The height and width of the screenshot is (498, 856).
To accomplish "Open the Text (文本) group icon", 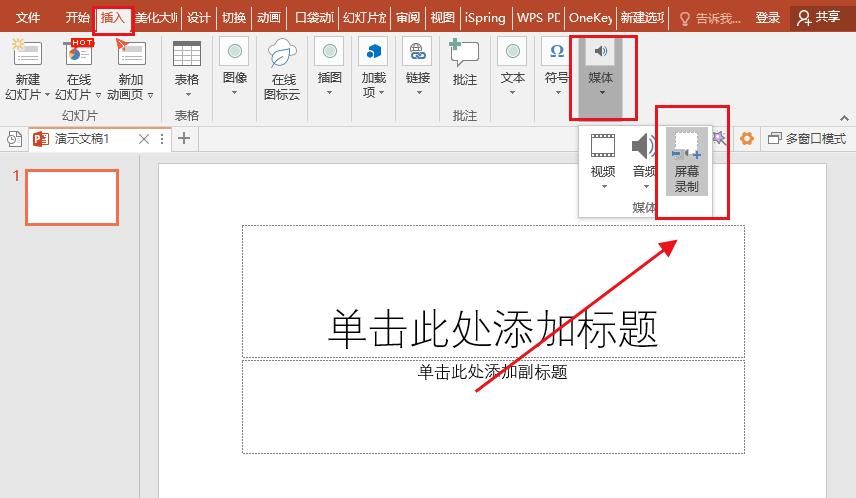I will (x=513, y=51).
